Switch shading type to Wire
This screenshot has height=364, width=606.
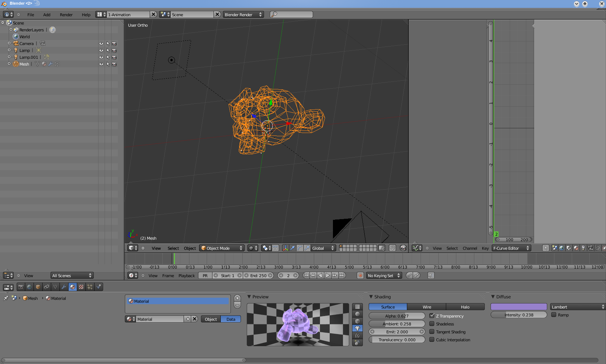[427, 307]
